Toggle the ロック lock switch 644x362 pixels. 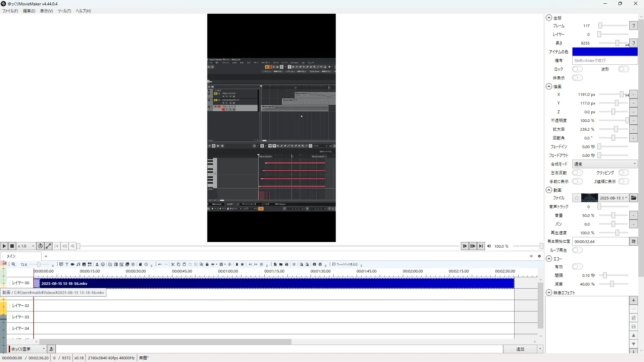pos(577,69)
